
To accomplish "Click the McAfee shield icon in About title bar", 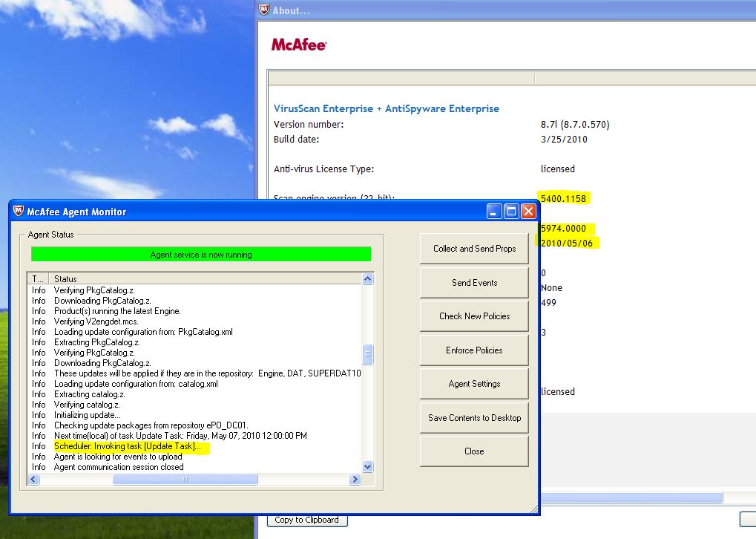I will tap(263, 10).
